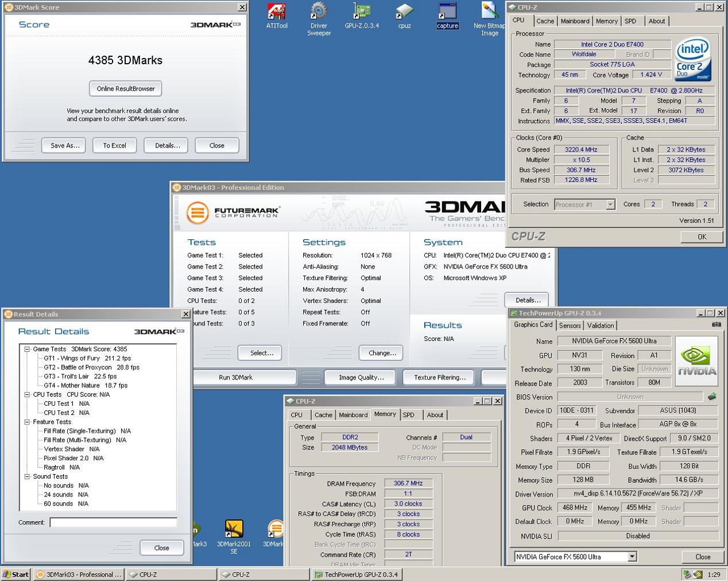The image size is (728, 582).
Task: Collapse the Feature Tests tree node
Action: click(27, 422)
